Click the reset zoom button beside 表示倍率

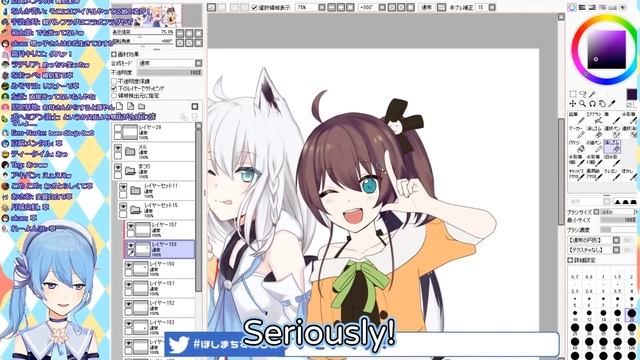click(199, 33)
